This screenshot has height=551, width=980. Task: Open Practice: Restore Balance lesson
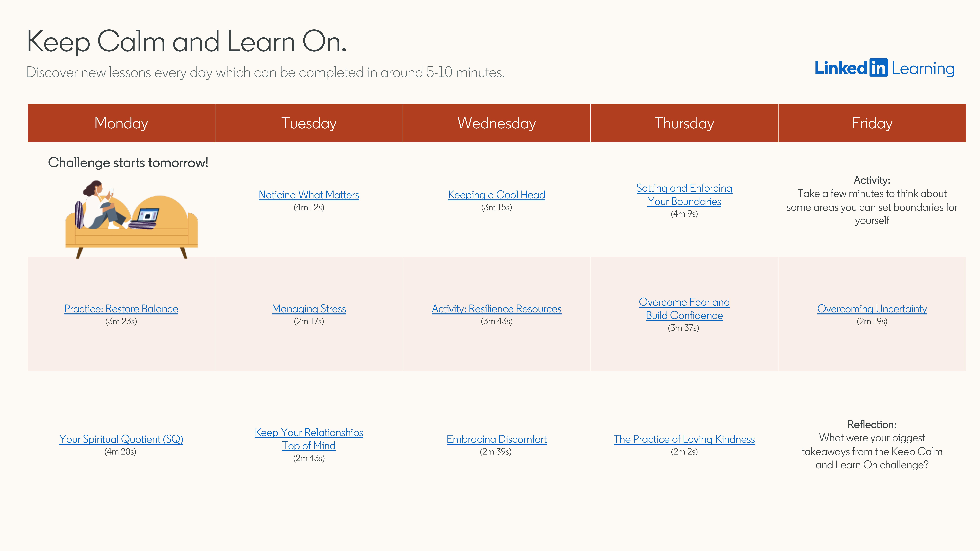pyautogui.click(x=121, y=309)
